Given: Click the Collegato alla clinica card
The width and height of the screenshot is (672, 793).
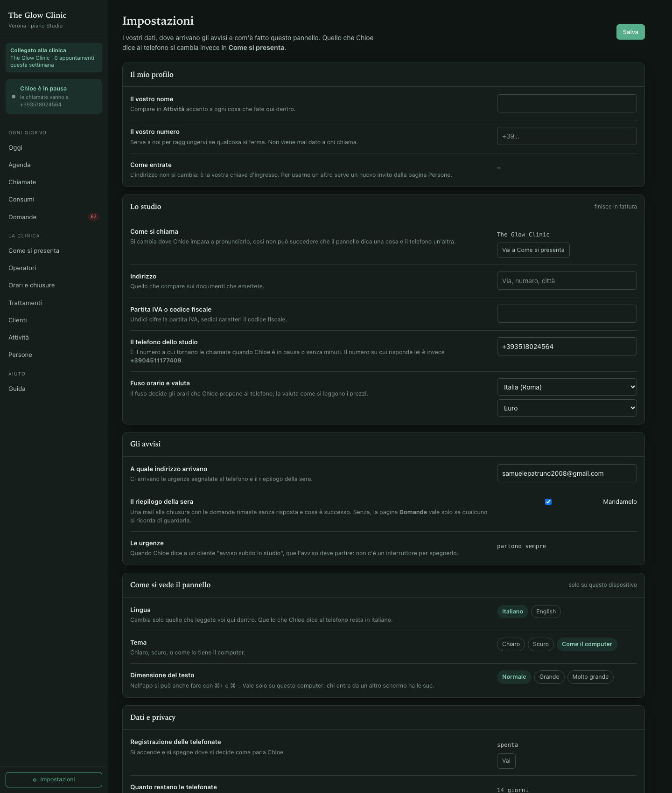Looking at the screenshot, I should 54,57.
